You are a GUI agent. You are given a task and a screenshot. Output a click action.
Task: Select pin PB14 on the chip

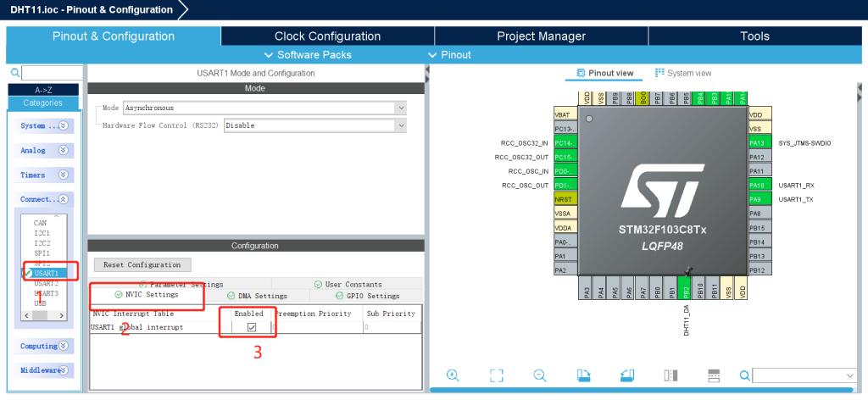759,242
